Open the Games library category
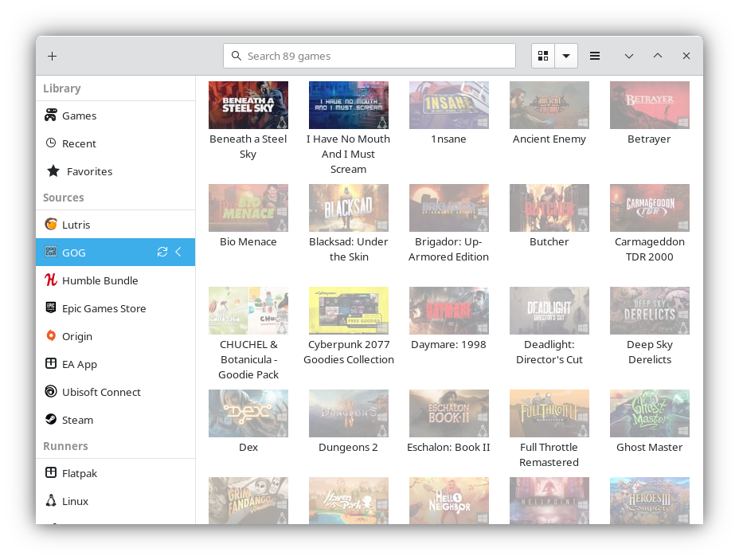 click(x=115, y=116)
